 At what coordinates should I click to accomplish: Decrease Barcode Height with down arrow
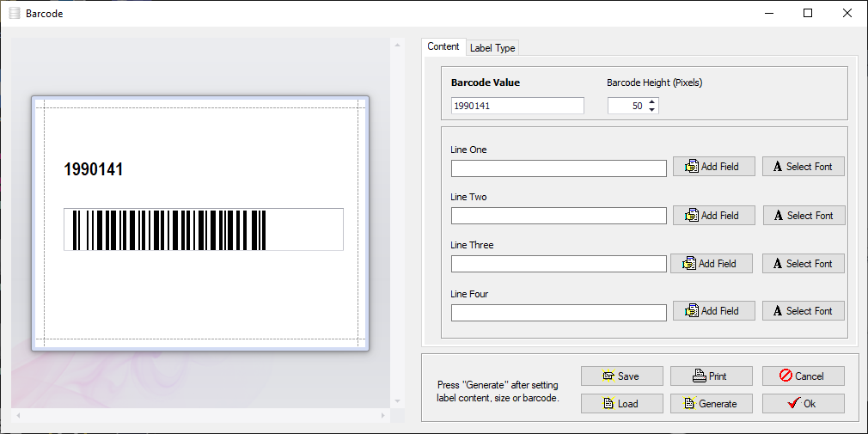pos(652,110)
